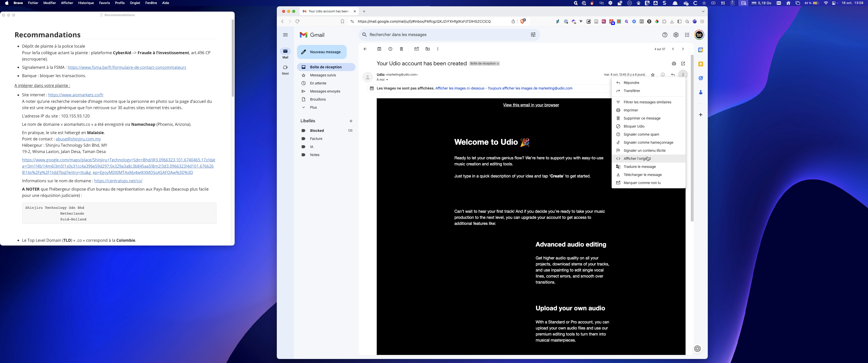Select 'Marquer comme non lu'
The width and height of the screenshot is (868, 363).
[648, 183]
